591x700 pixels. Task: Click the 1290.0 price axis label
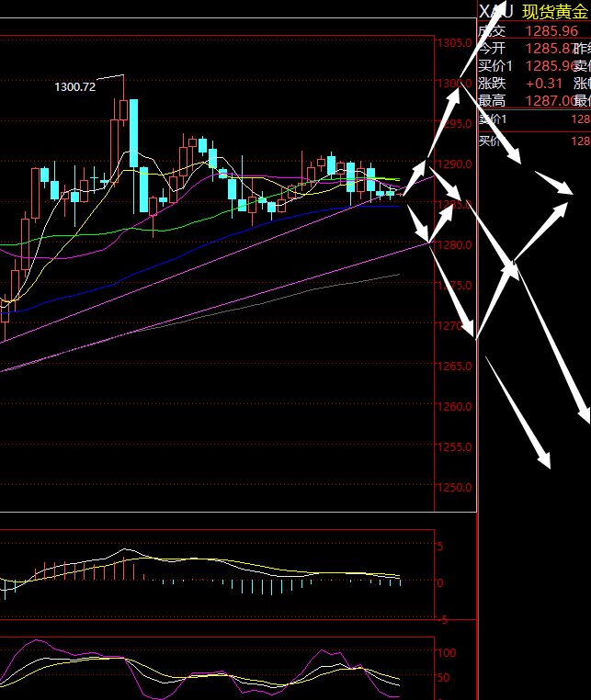(x=455, y=164)
